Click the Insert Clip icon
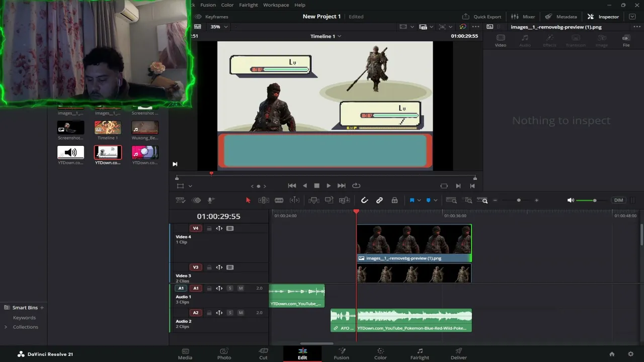Image resolution: width=644 pixels, height=362 pixels. pyautogui.click(x=313, y=200)
